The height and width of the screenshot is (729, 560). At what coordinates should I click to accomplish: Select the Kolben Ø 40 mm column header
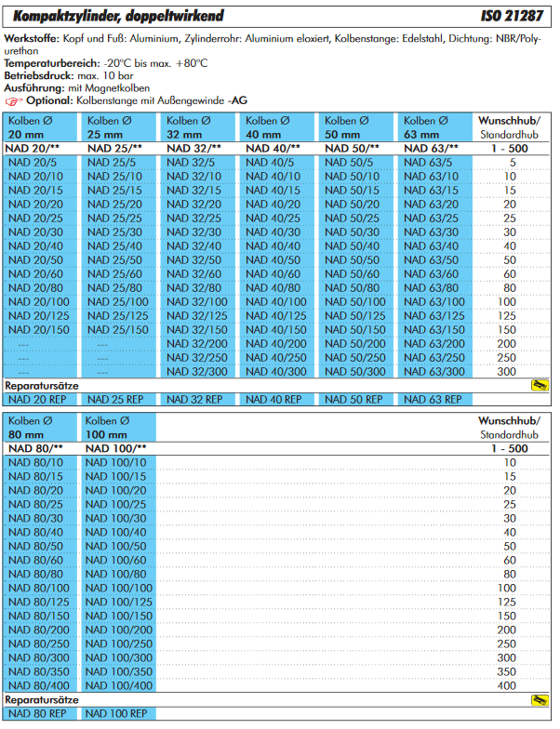[278, 127]
